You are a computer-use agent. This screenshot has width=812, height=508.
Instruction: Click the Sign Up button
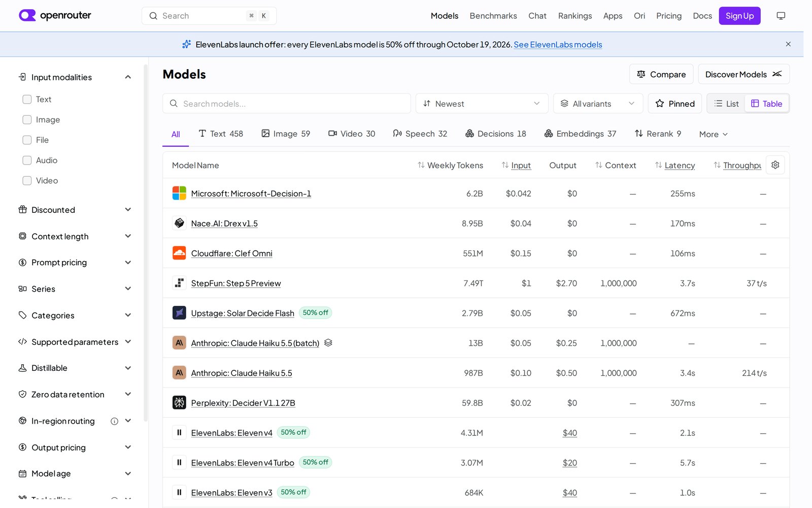[739, 16]
